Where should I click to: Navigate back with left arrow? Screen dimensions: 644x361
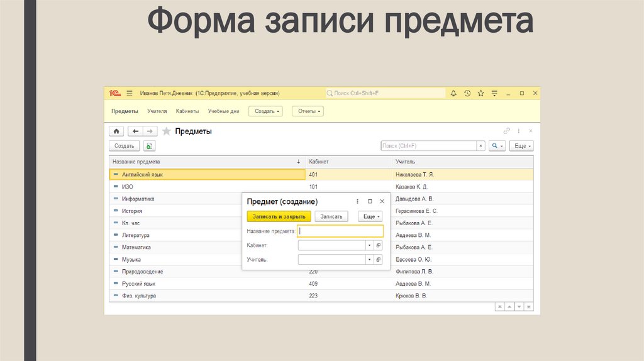pos(135,131)
